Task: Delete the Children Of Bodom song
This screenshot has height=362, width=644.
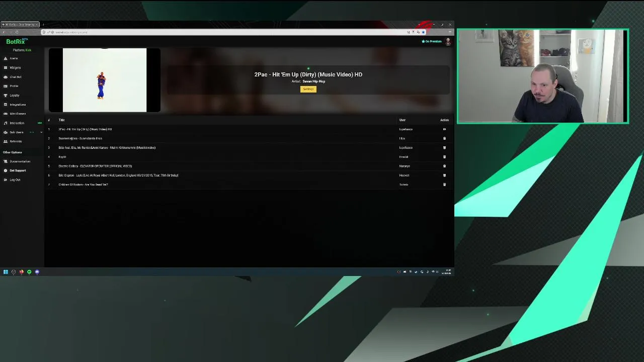Action: [x=444, y=185]
